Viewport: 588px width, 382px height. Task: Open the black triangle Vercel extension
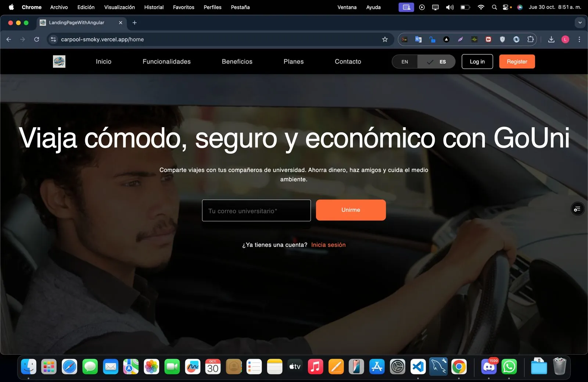point(446,39)
